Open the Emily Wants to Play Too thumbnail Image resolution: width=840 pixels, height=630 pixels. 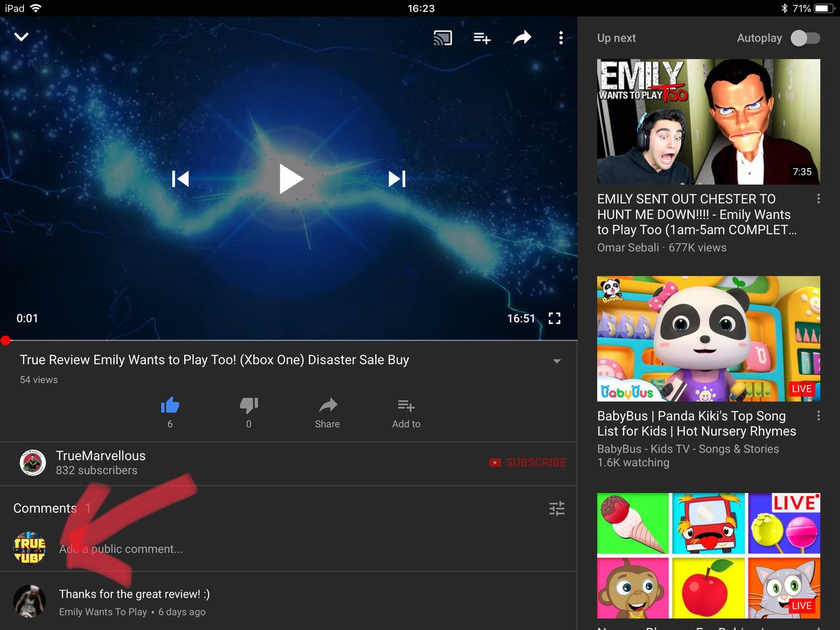pos(708,122)
